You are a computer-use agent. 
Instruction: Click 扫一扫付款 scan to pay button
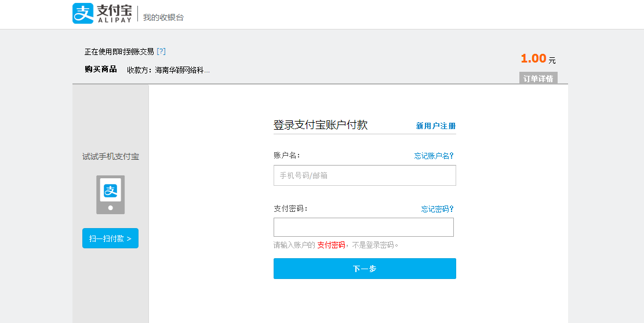pyautogui.click(x=111, y=238)
